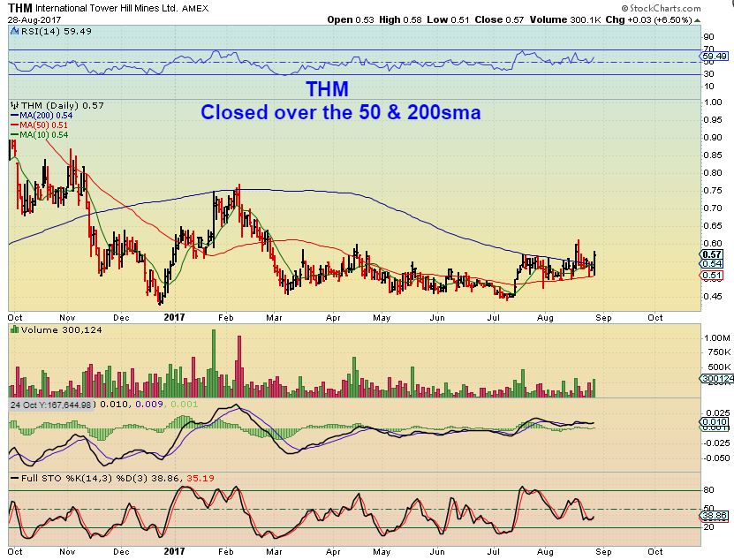Click the green up-arrow beside the Chg value
Screen dimensions: 734x560
697,20
